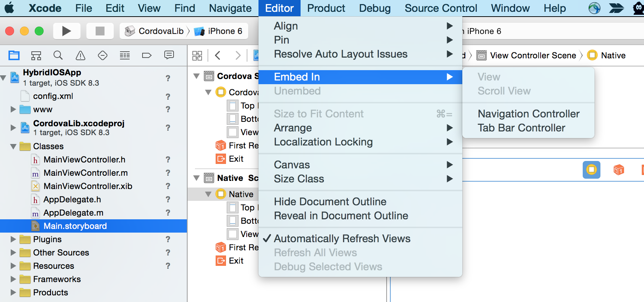Select CordovaLib scheme in toolbar
The height and width of the screenshot is (302, 644).
click(x=154, y=31)
